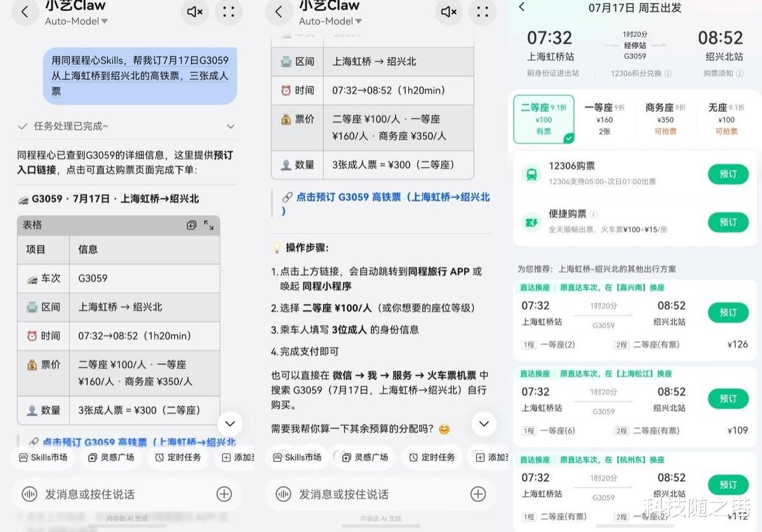The height and width of the screenshot is (532, 762).
Task: Select the ¥109 price on 上海松江 card
Action: click(738, 430)
